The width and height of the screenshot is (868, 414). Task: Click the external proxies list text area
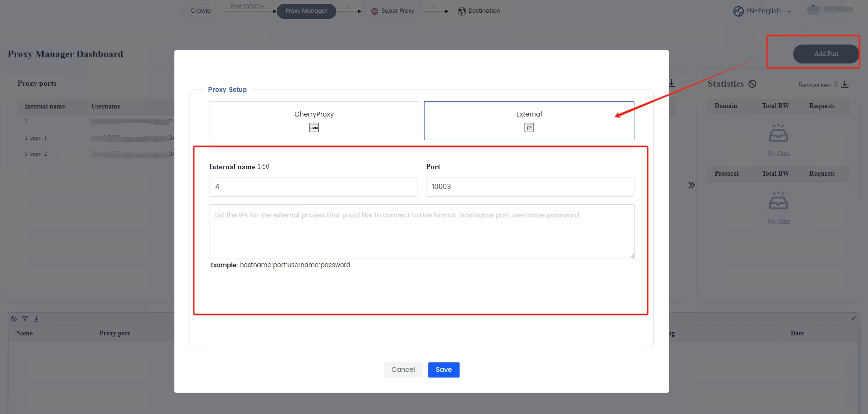pyautogui.click(x=422, y=232)
